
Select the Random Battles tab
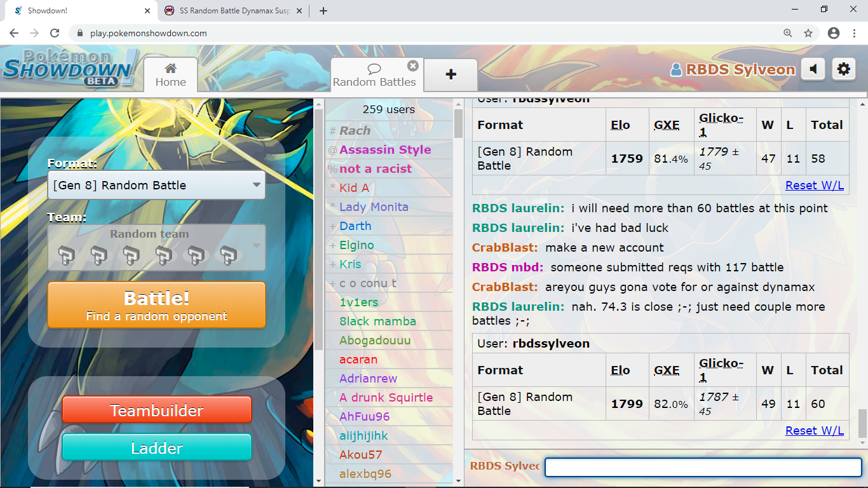(x=374, y=76)
